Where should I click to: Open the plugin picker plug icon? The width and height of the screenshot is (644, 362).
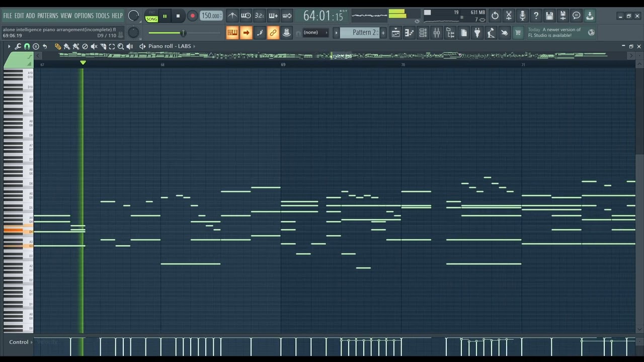pyautogui.click(x=477, y=33)
